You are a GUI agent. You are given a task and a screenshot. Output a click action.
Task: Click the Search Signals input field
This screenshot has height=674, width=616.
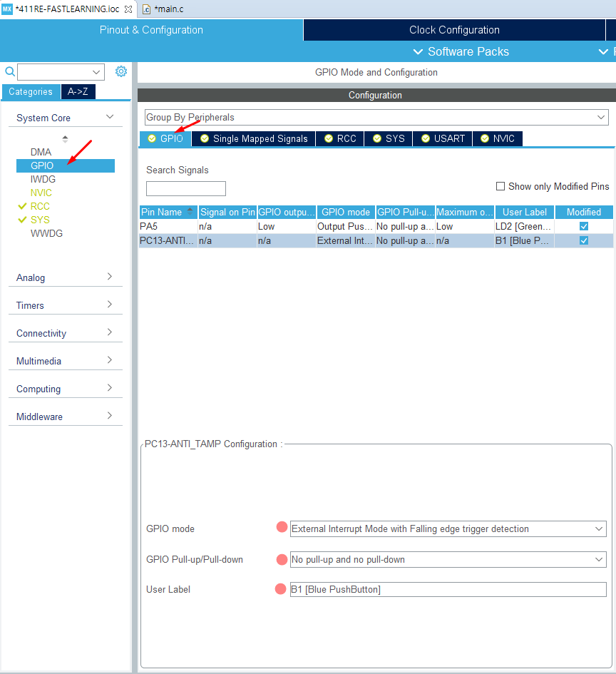(x=186, y=188)
